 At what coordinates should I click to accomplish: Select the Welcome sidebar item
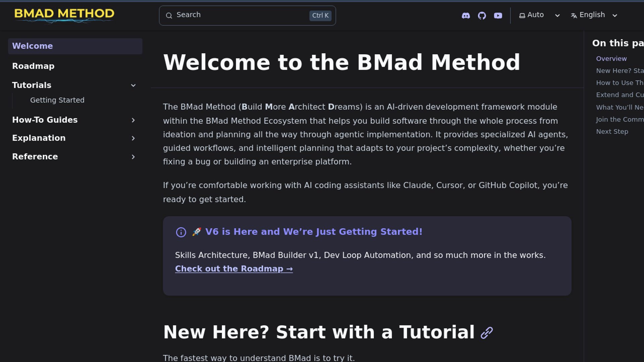[33, 46]
